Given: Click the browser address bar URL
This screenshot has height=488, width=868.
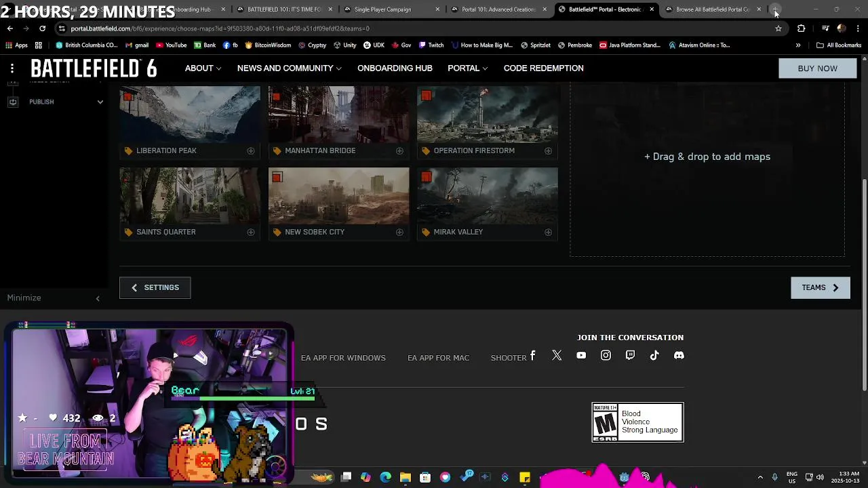Looking at the screenshot, I should coord(220,28).
